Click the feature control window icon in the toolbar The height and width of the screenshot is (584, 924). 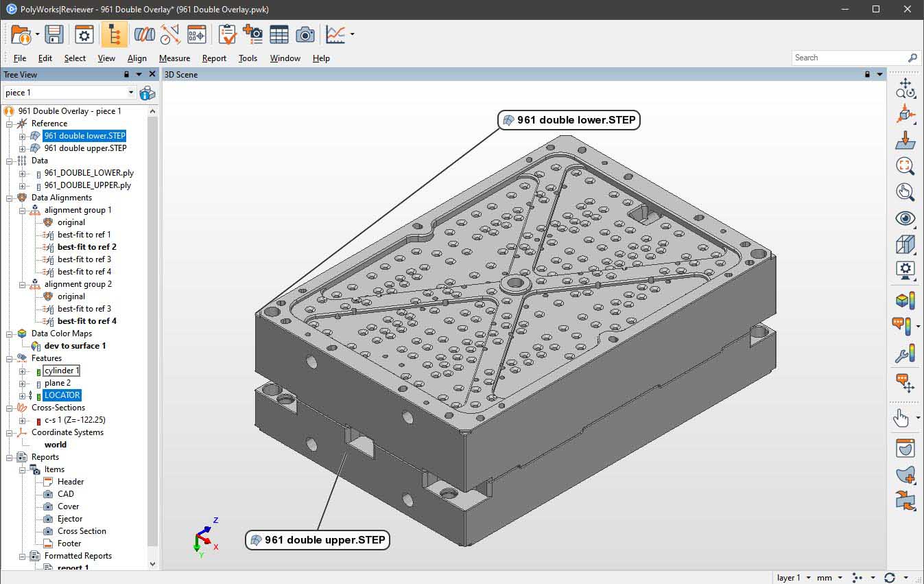(x=197, y=34)
